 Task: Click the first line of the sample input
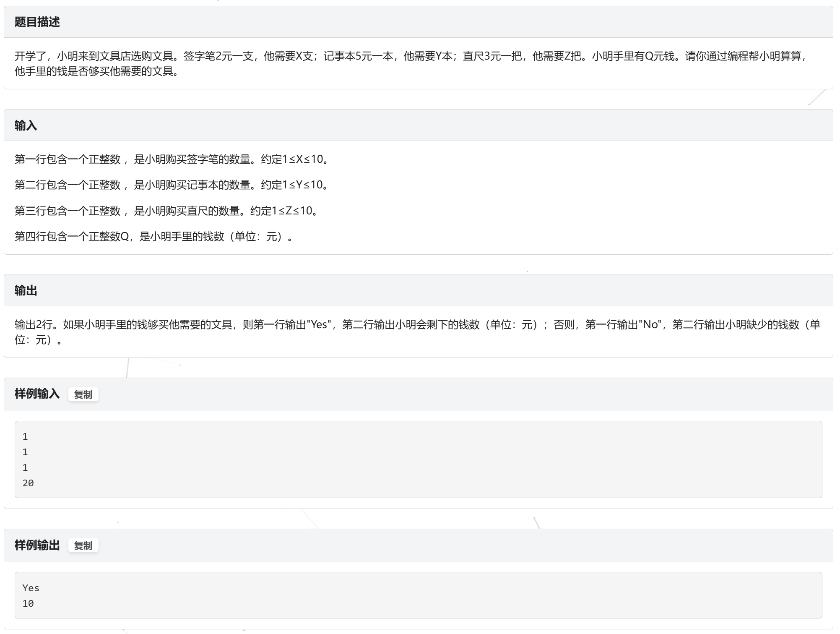tap(25, 436)
